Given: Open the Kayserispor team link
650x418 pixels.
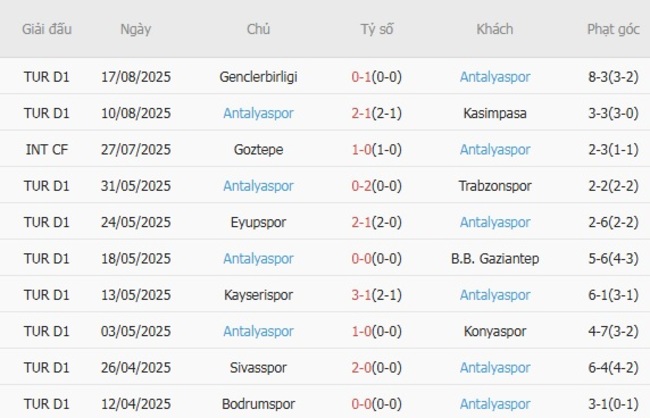Looking at the screenshot, I should [x=258, y=295].
